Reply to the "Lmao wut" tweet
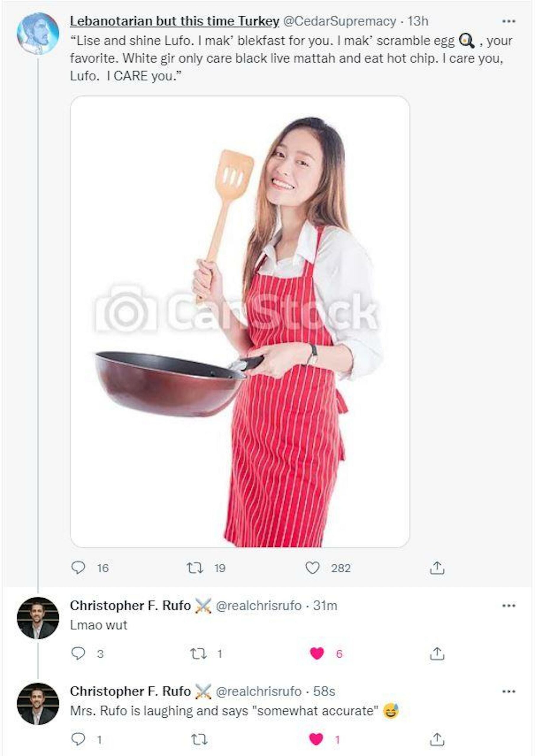 tap(78, 653)
